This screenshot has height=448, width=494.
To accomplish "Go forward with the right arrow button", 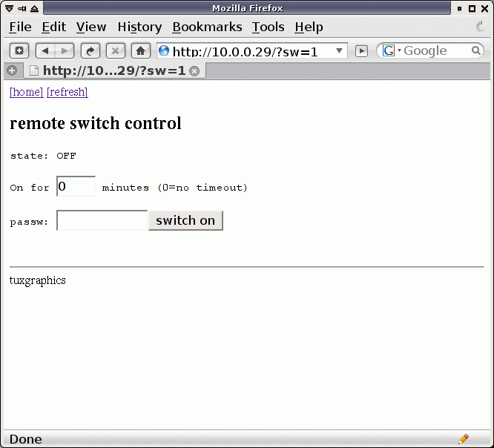I will coord(65,50).
